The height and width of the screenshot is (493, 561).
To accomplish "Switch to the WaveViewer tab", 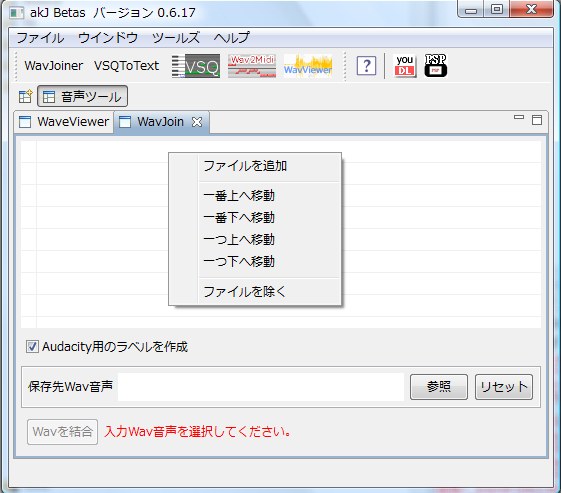I will tap(64, 122).
